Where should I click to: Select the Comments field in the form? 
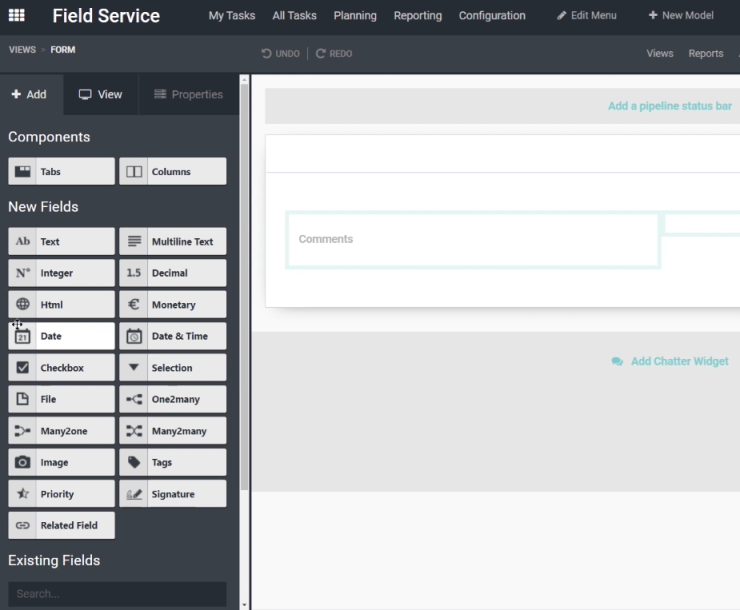(x=472, y=240)
